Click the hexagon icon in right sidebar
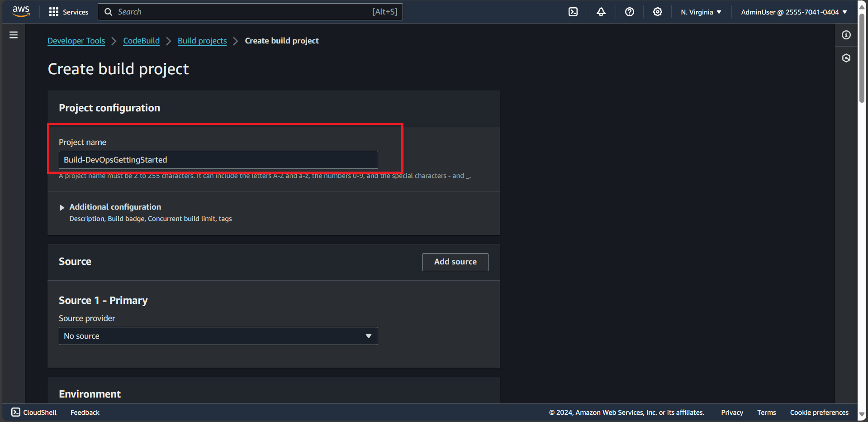Viewport: 868px width, 422px height. click(846, 58)
